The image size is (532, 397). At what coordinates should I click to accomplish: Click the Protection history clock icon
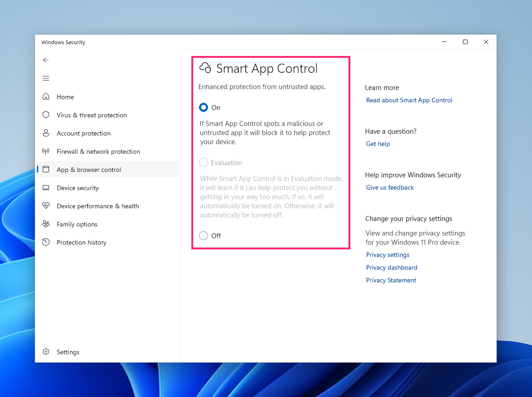[x=46, y=242]
